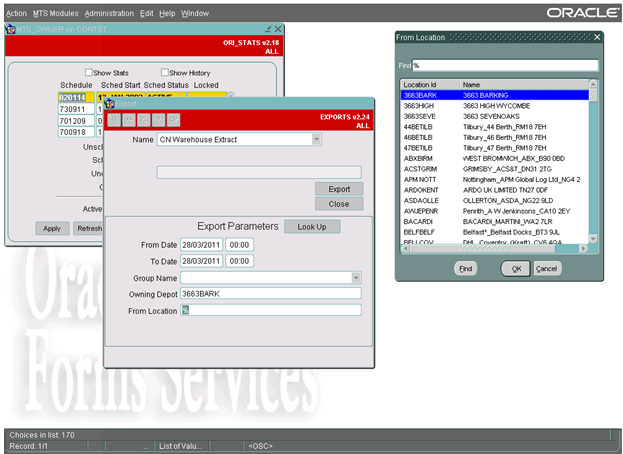
Task: Click the Find button in From Location
Action: (x=465, y=269)
